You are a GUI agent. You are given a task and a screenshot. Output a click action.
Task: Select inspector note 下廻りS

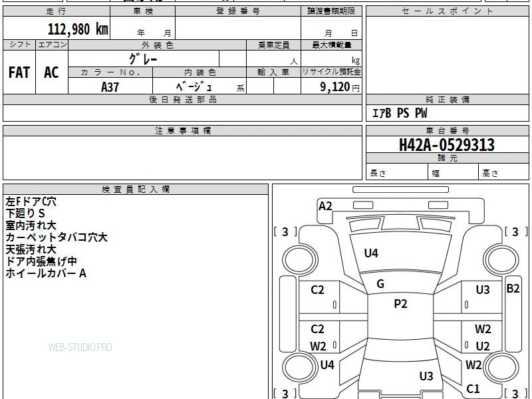pyautogui.click(x=25, y=213)
